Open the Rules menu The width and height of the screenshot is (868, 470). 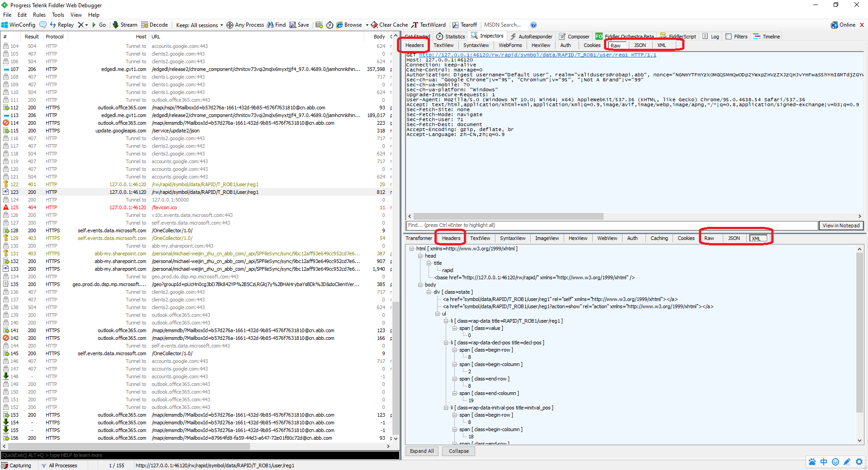(39, 15)
